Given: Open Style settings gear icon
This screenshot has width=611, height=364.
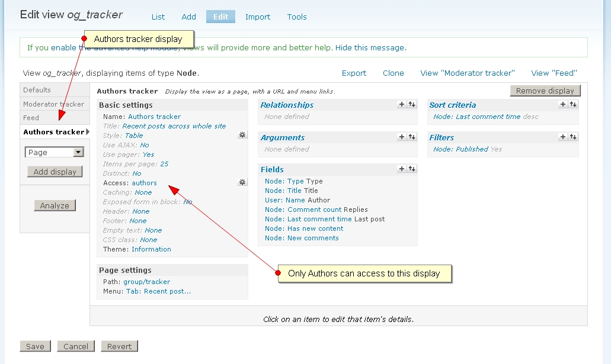Looking at the screenshot, I should (x=242, y=135).
